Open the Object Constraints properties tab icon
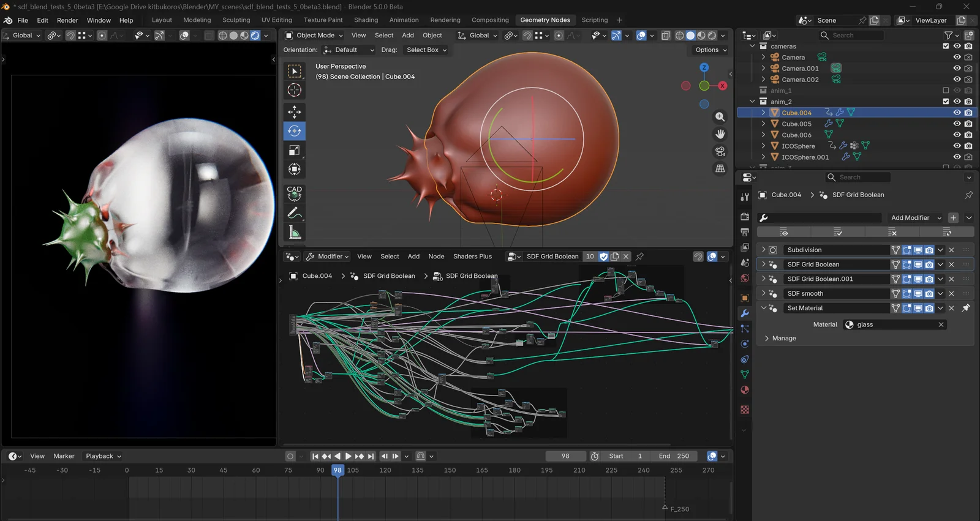The width and height of the screenshot is (980, 521). 745,359
